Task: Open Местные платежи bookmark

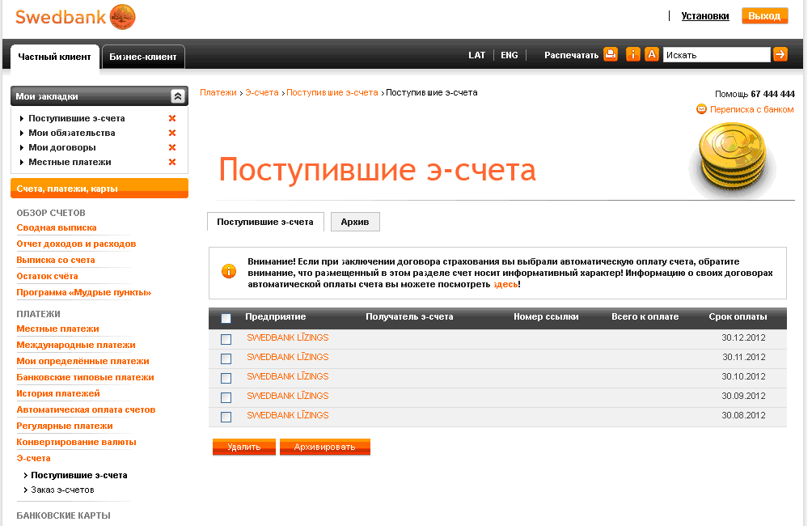Action: click(x=70, y=162)
